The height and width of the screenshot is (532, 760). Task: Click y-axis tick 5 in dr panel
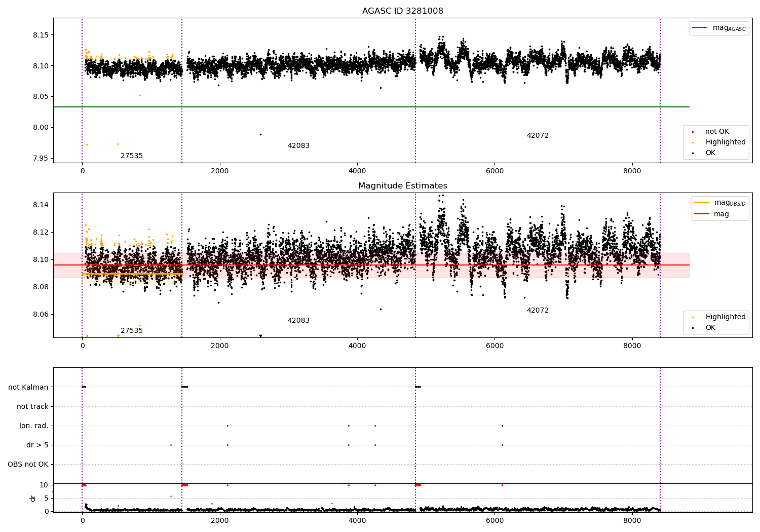(x=46, y=499)
